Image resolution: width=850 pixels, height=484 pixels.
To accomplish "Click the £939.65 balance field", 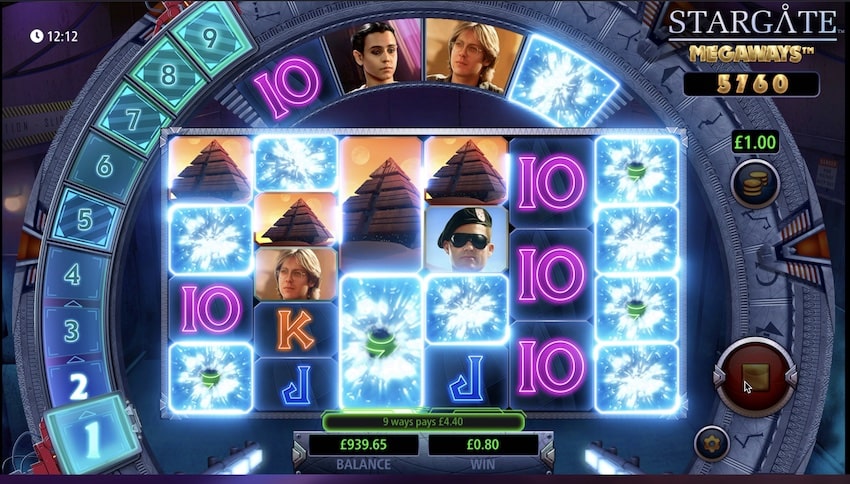I will coord(363,445).
